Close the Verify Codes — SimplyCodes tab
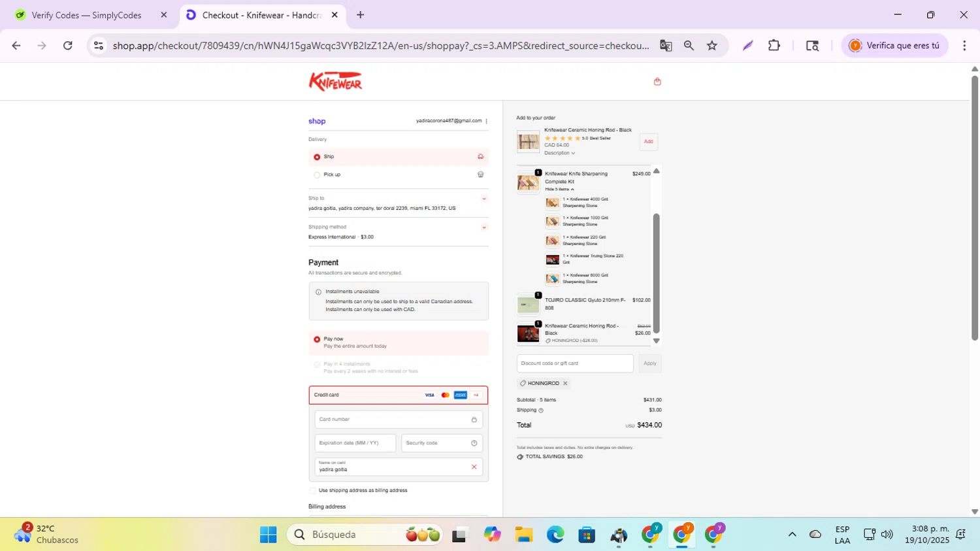The height and width of the screenshot is (551, 980). tap(164, 15)
